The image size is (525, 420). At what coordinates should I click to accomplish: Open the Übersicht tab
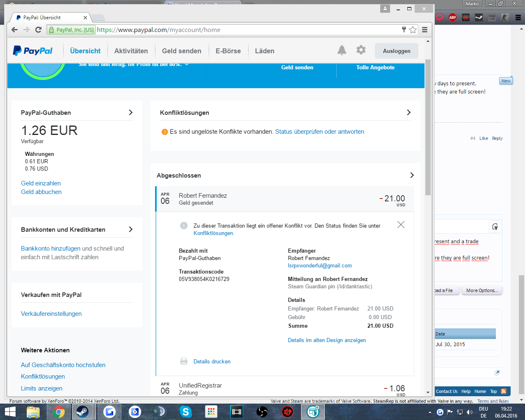coord(85,51)
